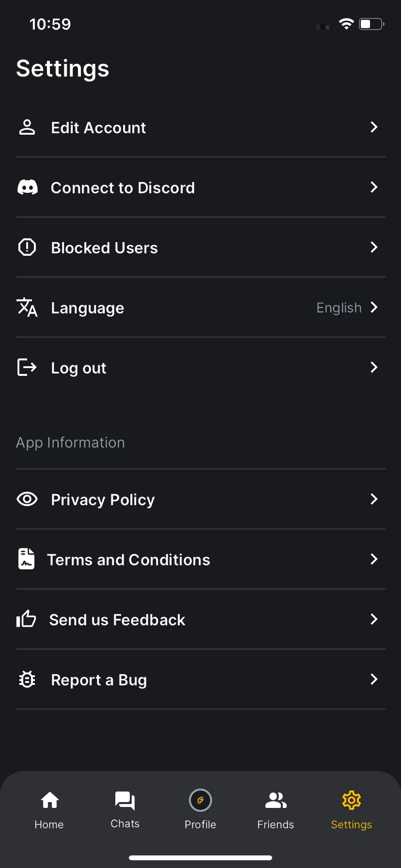Screen dimensions: 401x868
Task: Tap the Language translate icon
Action: point(27,308)
